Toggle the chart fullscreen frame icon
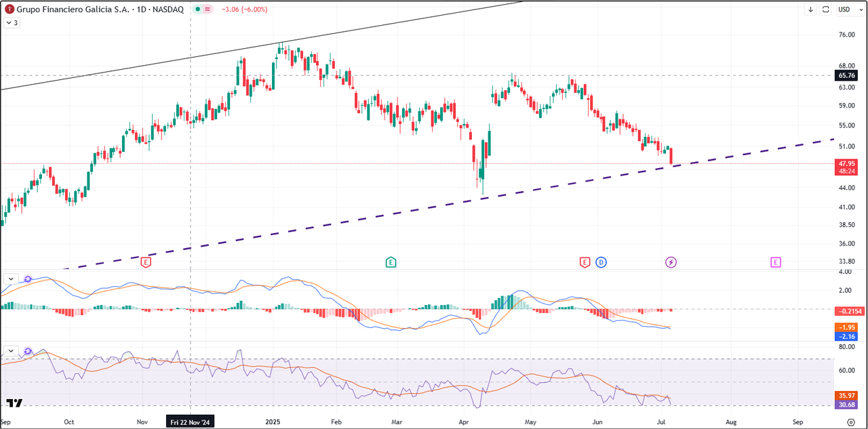 [826, 9]
